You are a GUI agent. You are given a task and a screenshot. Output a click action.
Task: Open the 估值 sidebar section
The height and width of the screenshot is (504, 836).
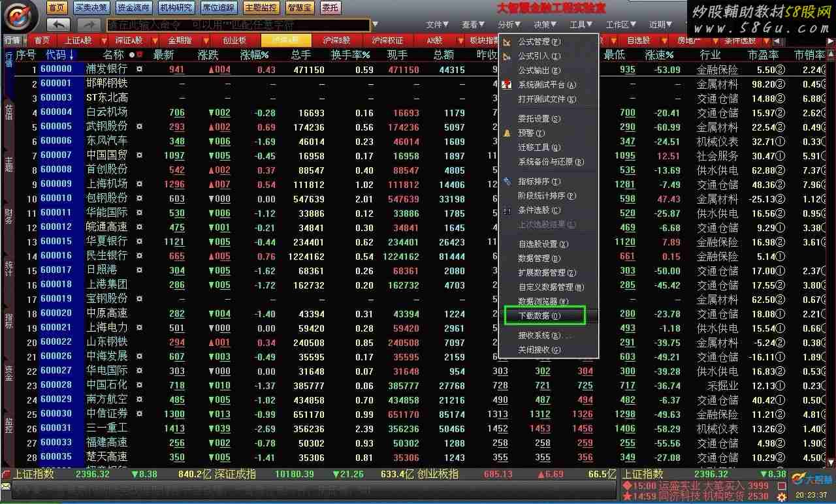(8, 111)
